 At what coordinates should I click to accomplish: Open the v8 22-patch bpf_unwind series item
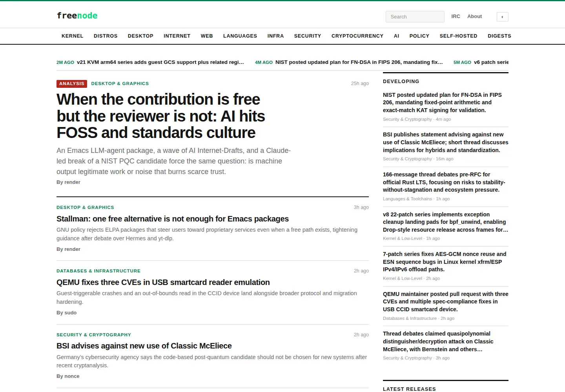[445, 222]
